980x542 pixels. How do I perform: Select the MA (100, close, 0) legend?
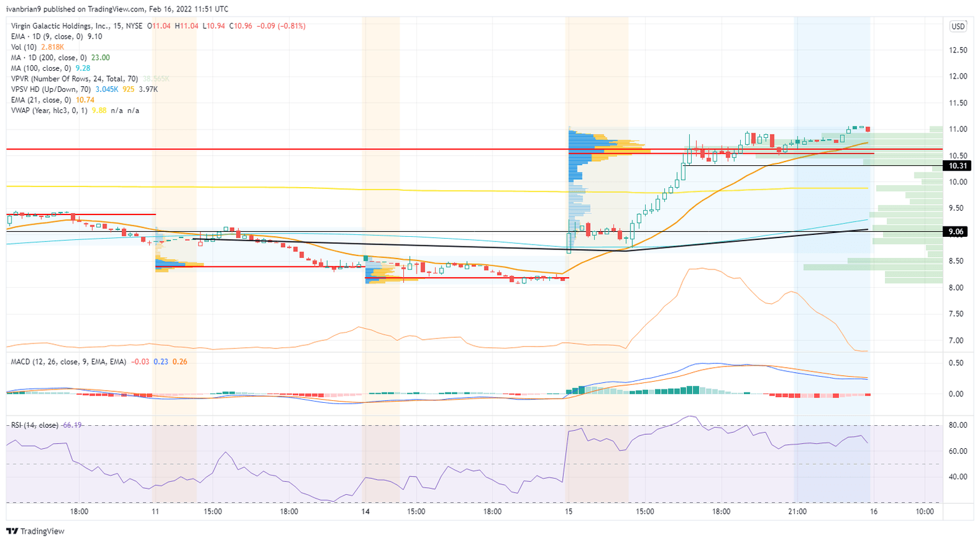coord(41,68)
